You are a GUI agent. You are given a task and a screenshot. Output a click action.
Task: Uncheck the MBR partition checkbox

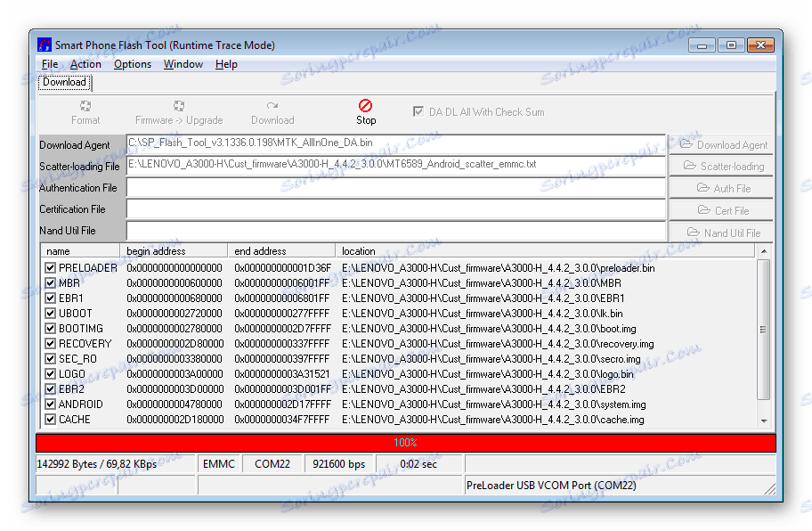[x=50, y=282]
